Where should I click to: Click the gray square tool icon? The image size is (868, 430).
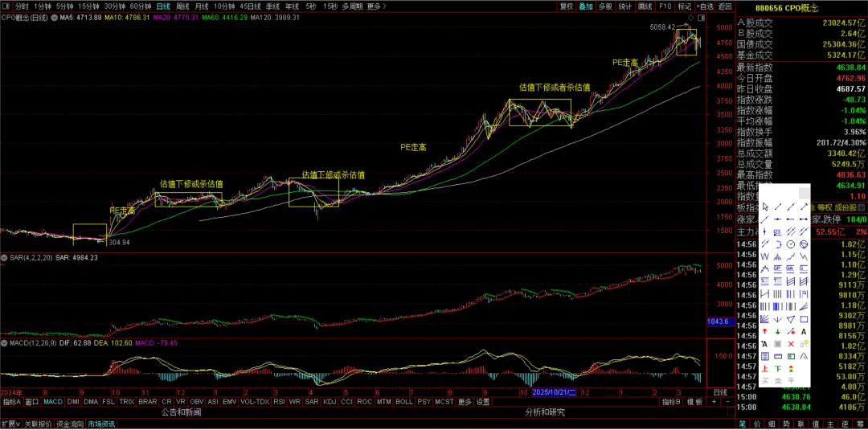point(778,344)
